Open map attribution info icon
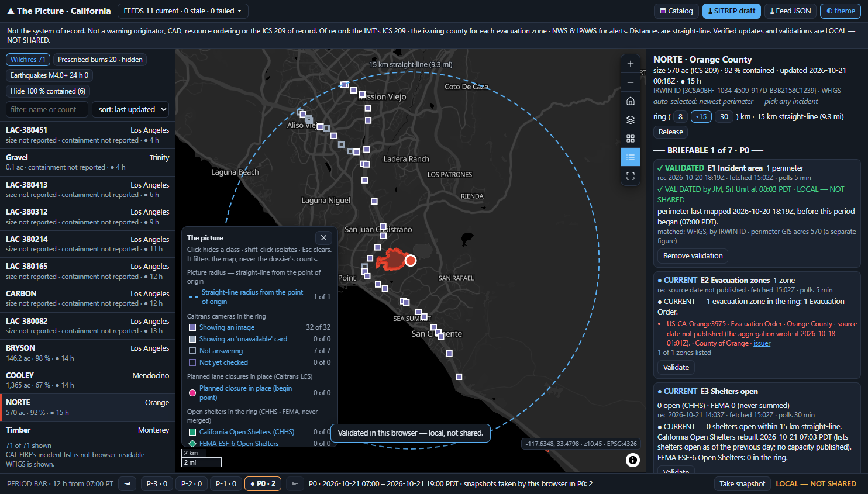This screenshot has height=494, width=868. [x=632, y=460]
